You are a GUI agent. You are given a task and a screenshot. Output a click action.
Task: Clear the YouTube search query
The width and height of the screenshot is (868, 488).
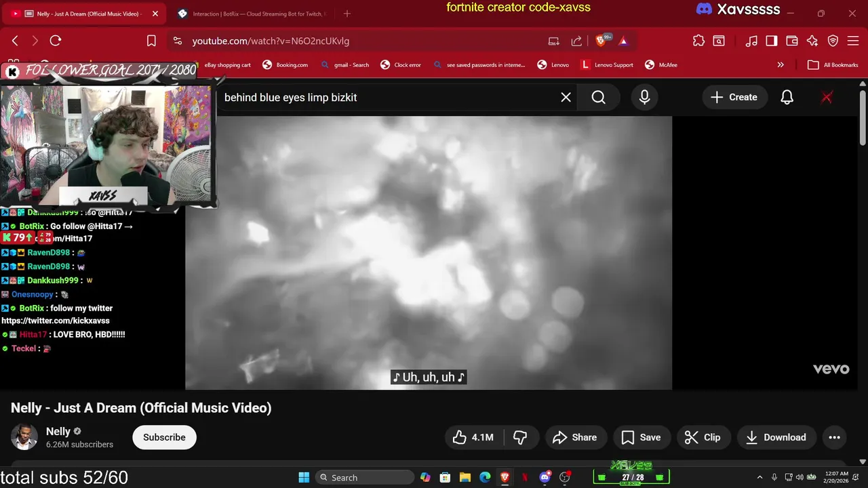pyautogui.click(x=566, y=97)
